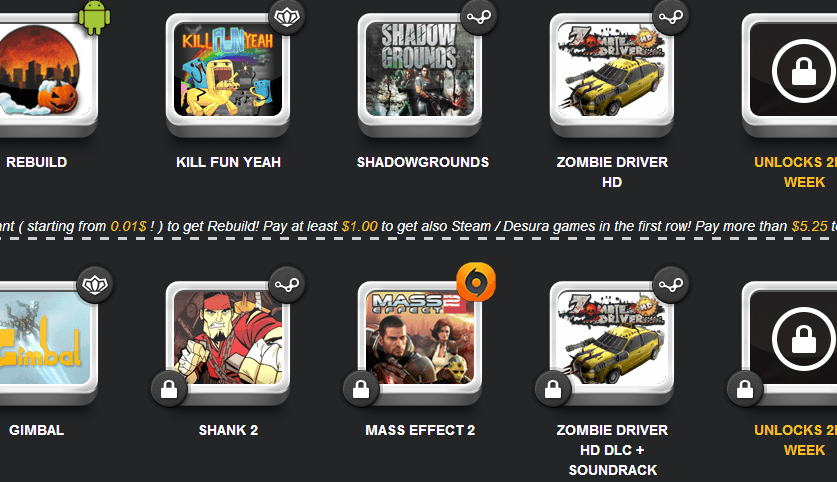The image size is (837, 482).
Task: Select the Zombie Driver HD cover art
Action: tap(612, 69)
